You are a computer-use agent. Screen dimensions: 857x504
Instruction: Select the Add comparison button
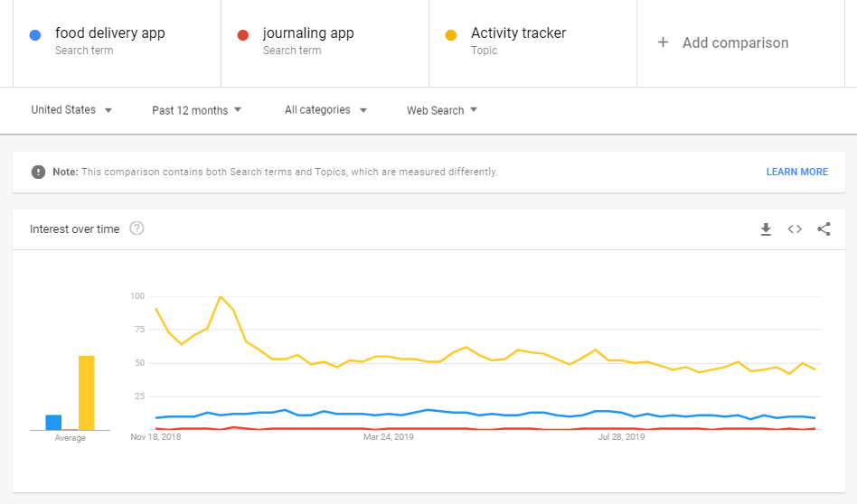[740, 43]
